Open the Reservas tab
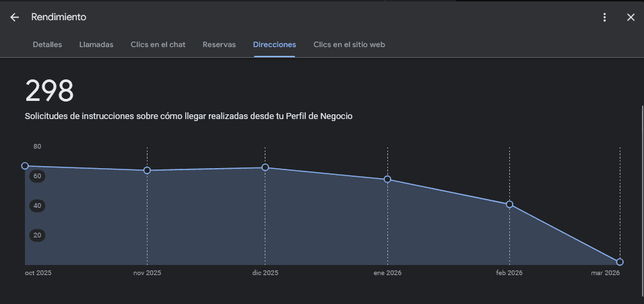The width and height of the screenshot is (644, 304). (220, 44)
